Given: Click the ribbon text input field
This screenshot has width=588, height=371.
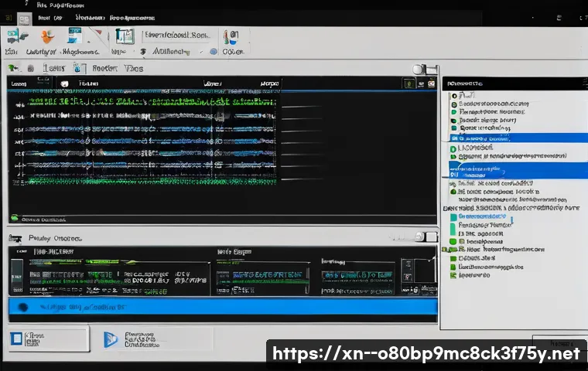Looking at the screenshot, I should point(177,36).
